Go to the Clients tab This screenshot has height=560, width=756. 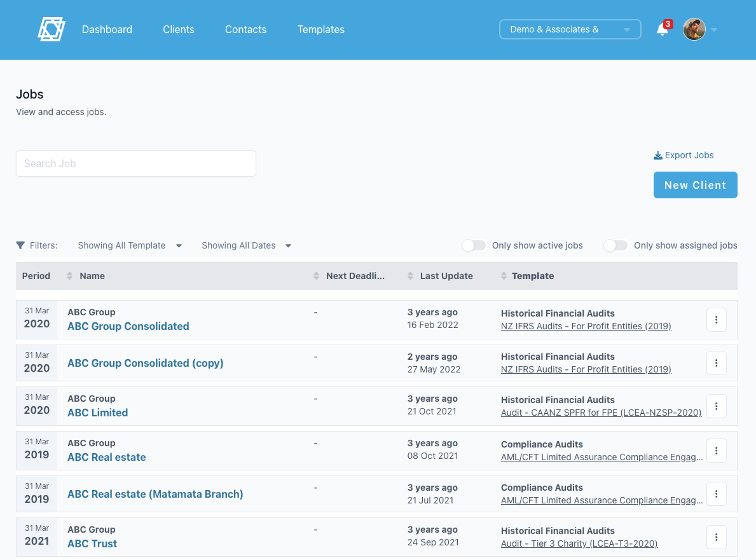[x=179, y=29]
